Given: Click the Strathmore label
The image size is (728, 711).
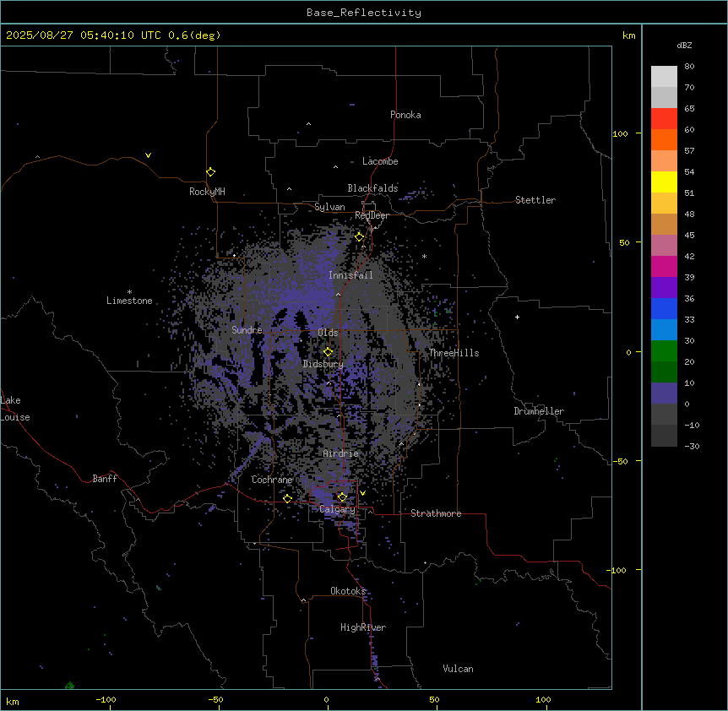Looking at the screenshot, I should coord(436,513).
